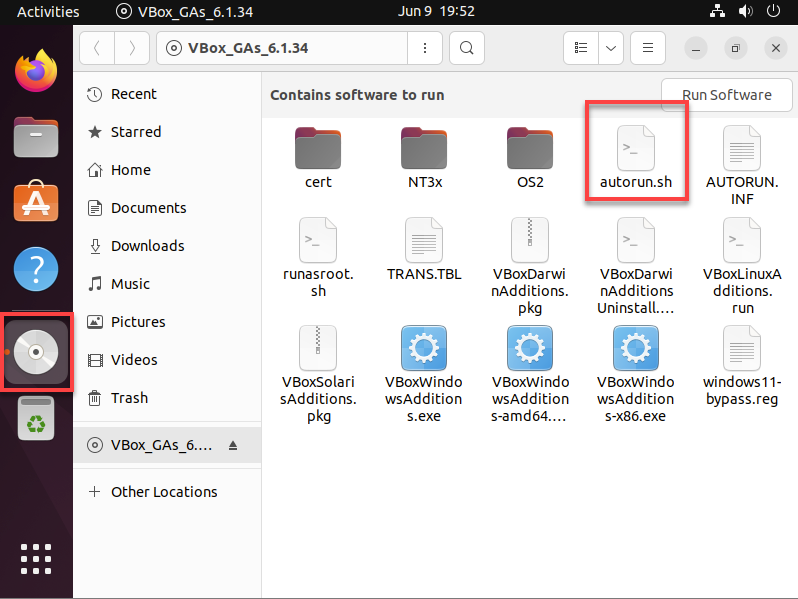Toggle the list view button
The height and width of the screenshot is (599, 798).
pos(581,48)
